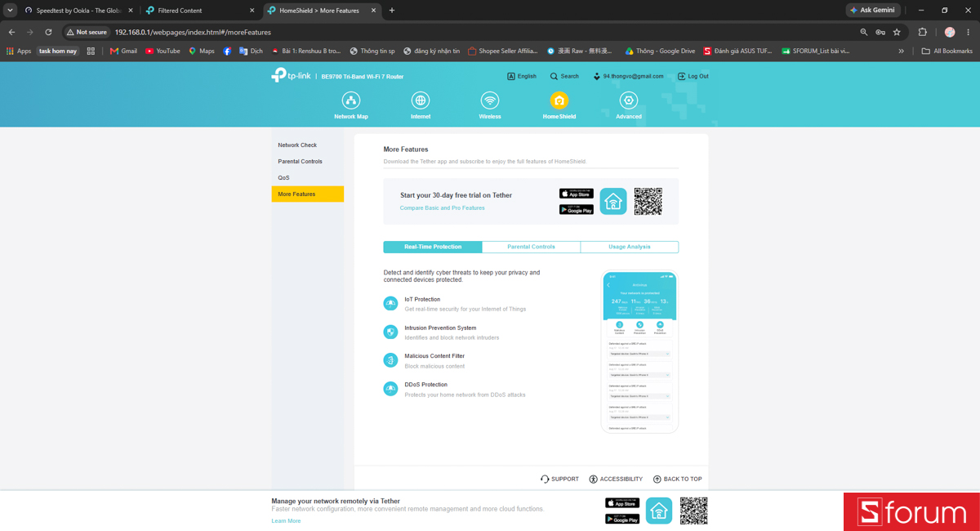Open the Thông - Google Drive bookmark

[x=661, y=51]
